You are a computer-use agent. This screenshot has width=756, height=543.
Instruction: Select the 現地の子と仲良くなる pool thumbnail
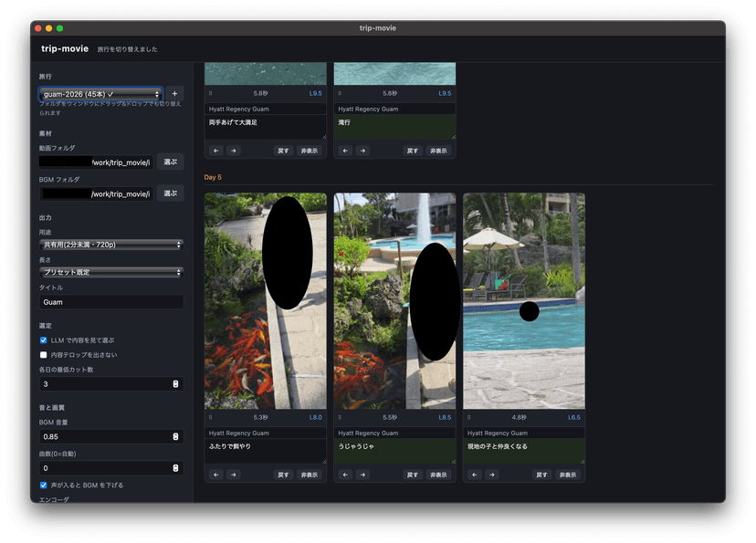[524, 301]
